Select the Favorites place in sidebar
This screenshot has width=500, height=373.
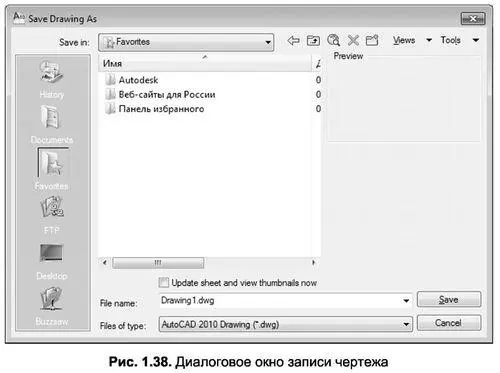[x=52, y=169]
